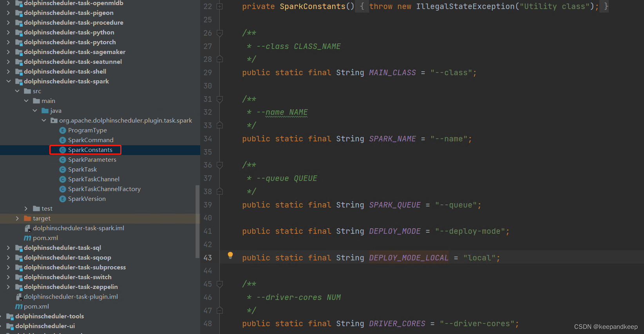Viewport: 644px width, 334px height.
Task: Expand the dolphinscheduler-task-zeppelin module
Action: [x=9, y=287]
